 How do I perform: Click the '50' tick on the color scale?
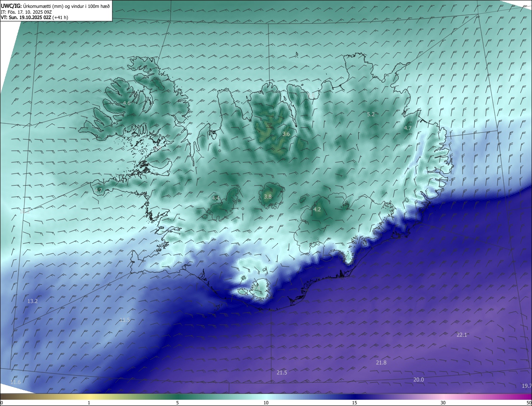click(x=529, y=403)
